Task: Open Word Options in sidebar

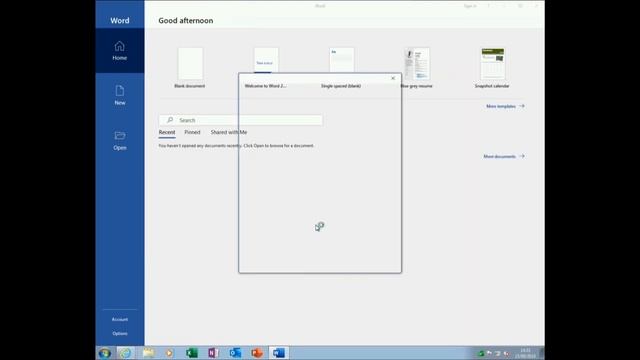Action: [120, 333]
